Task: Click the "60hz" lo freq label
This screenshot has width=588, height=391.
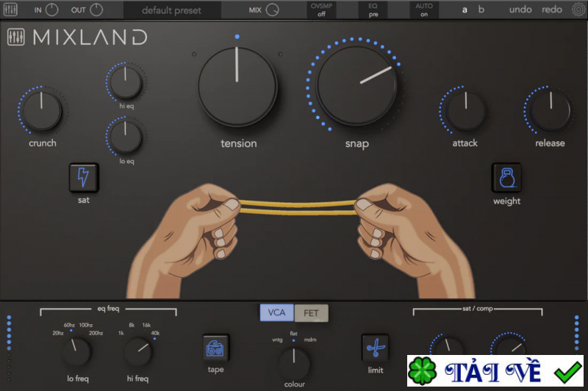Action: click(x=69, y=325)
